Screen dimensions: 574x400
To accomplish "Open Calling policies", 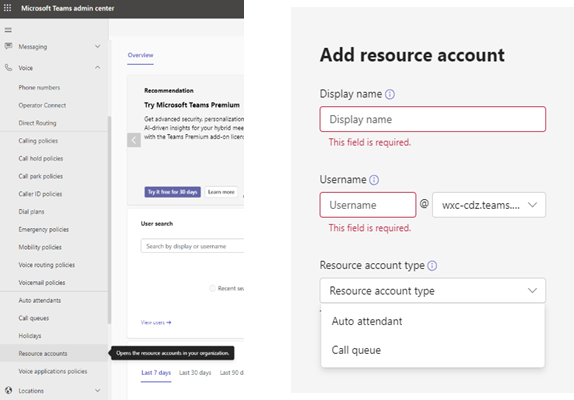I will [38, 141].
